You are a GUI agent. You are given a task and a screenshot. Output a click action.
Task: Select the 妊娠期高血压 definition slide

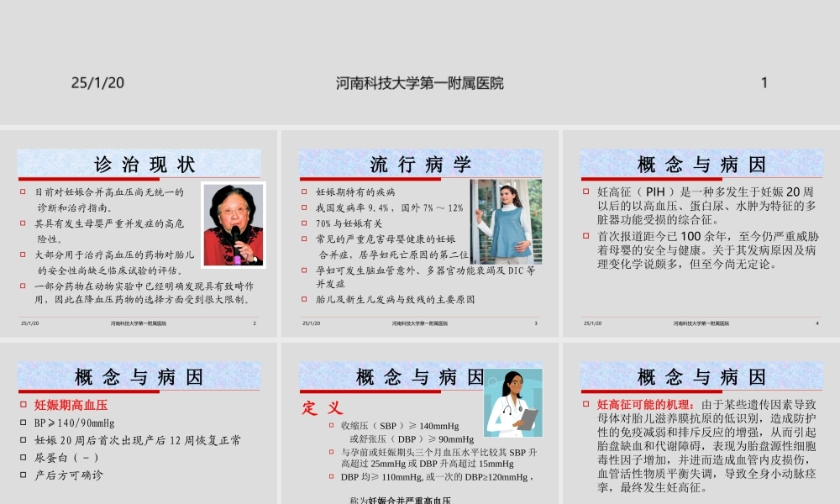[143, 428]
